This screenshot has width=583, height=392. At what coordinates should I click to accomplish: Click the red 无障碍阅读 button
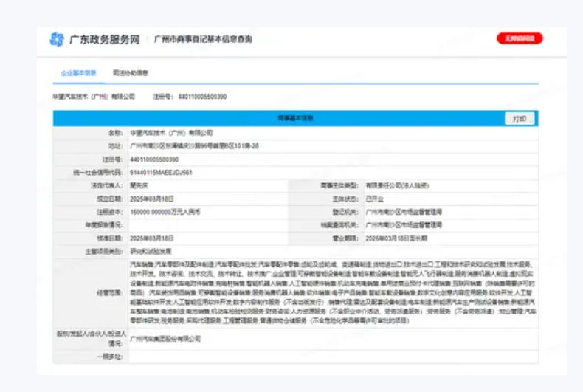(x=520, y=38)
